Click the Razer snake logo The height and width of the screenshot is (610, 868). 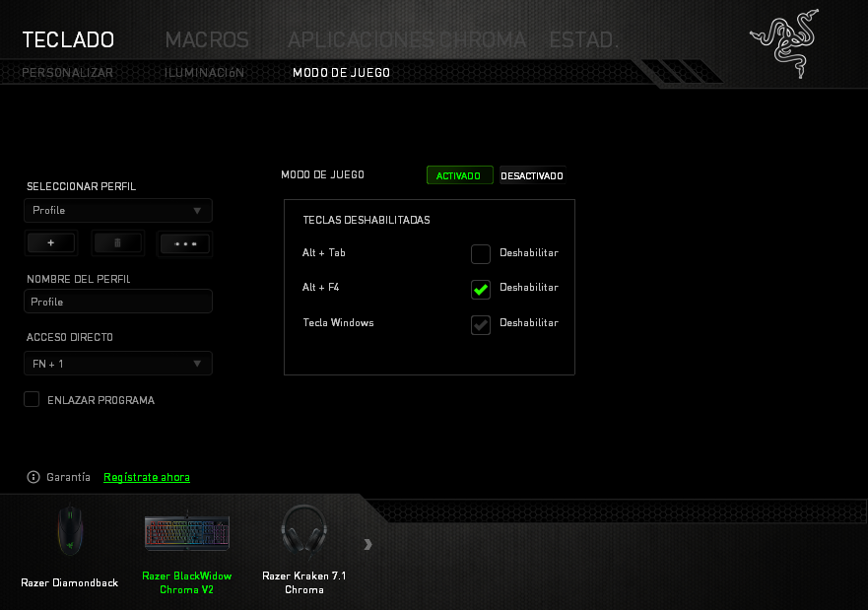pos(785,43)
